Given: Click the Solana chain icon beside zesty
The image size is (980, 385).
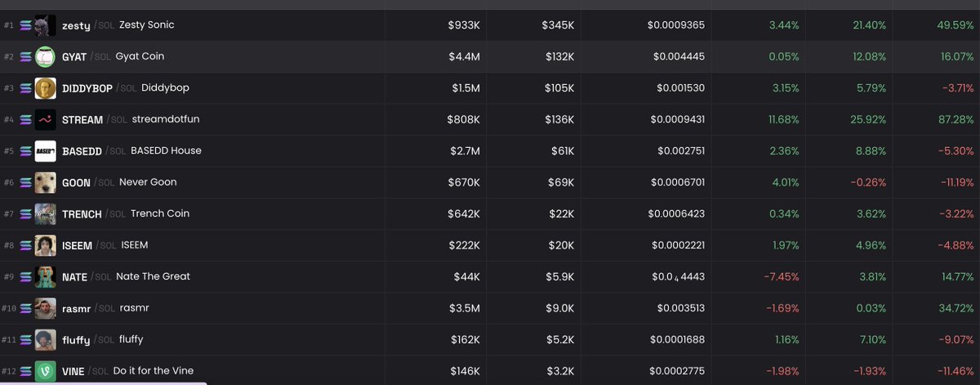Looking at the screenshot, I should point(25,25).
